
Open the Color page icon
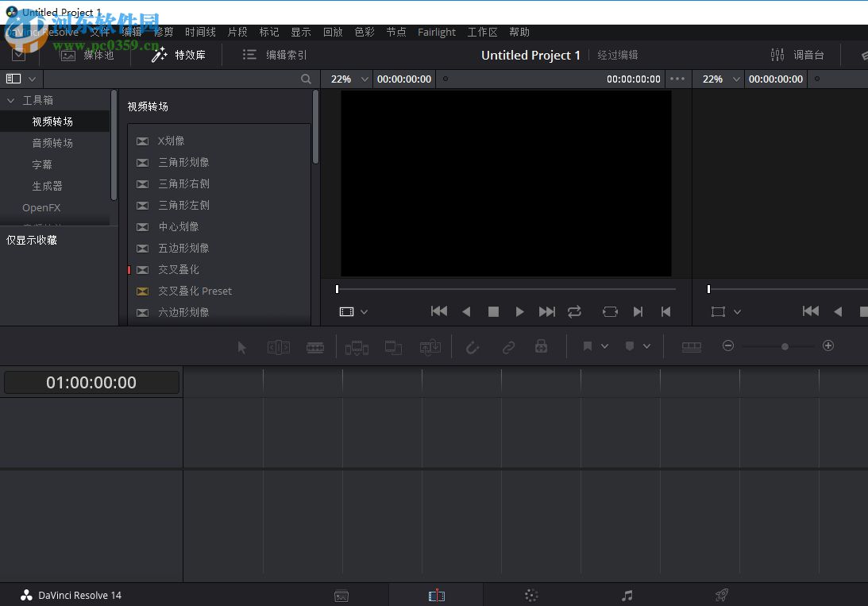[530, 594]
